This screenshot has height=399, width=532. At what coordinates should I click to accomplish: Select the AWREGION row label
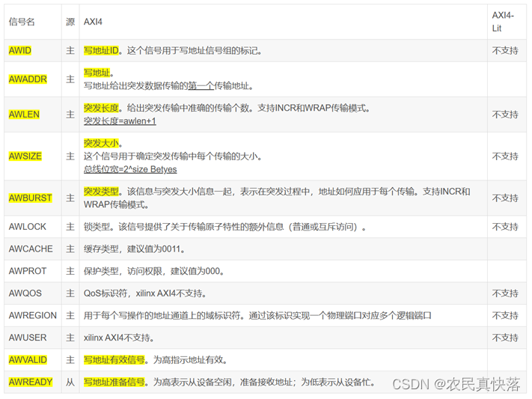coord(31,316)
